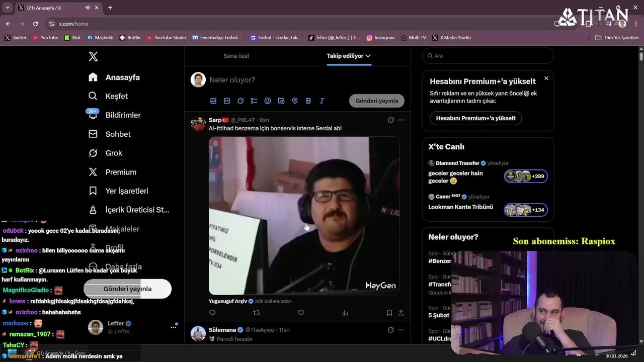Play the video in Sarp's post
Screen dimensions: 644x362
pos(304,216)
